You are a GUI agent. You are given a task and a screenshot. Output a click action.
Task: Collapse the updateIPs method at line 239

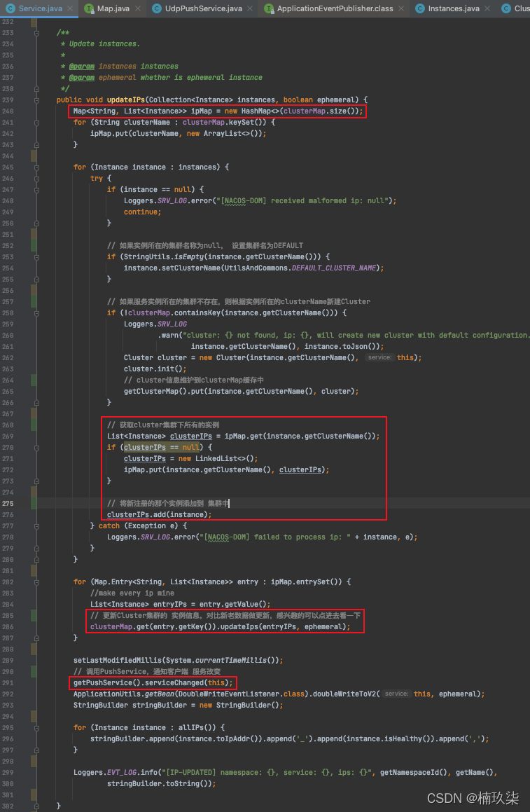tap(36, 100)
